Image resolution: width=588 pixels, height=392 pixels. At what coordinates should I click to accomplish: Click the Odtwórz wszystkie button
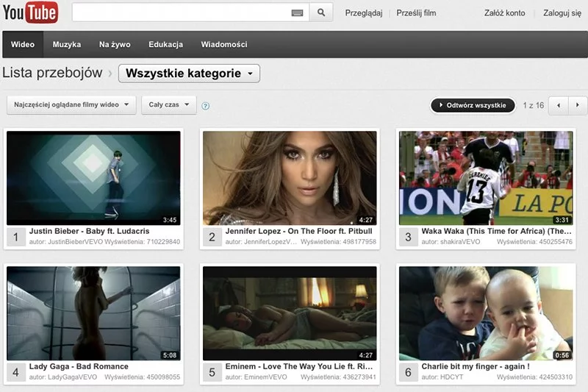473,105
